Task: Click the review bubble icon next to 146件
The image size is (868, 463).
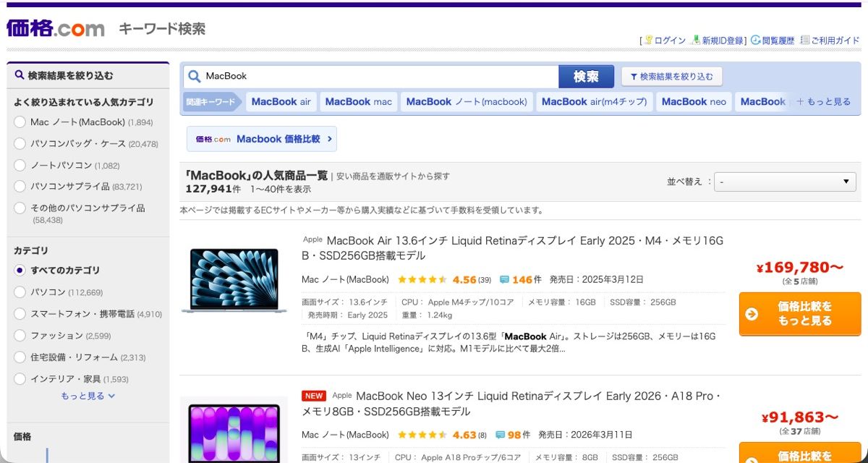Action: (504, 279)
